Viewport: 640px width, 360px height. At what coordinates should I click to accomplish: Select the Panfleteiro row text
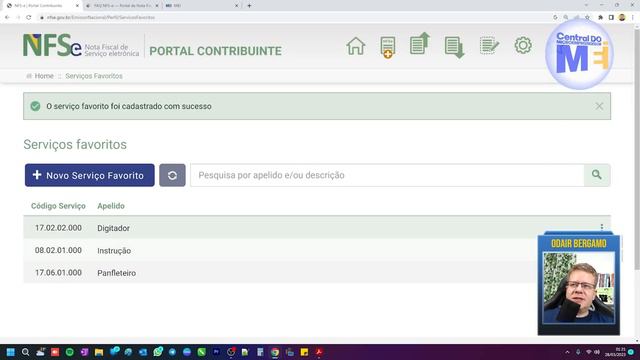point(116,273)
